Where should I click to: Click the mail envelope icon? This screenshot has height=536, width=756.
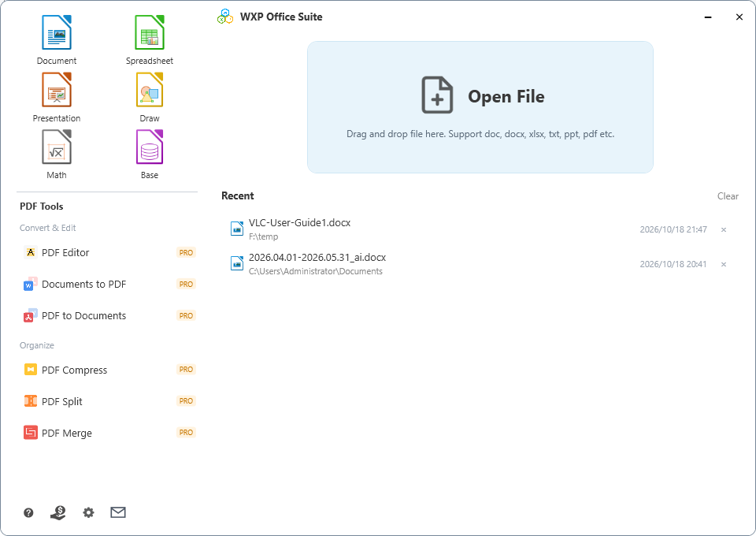(118, 512)
